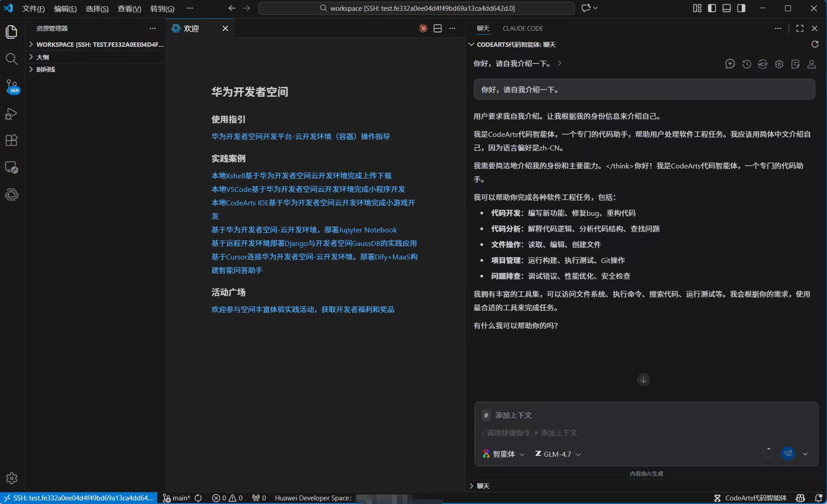Click the Claude Code starburst icon in editor toolbar
This screenshot has height=504, width=827.
[423, 28]
